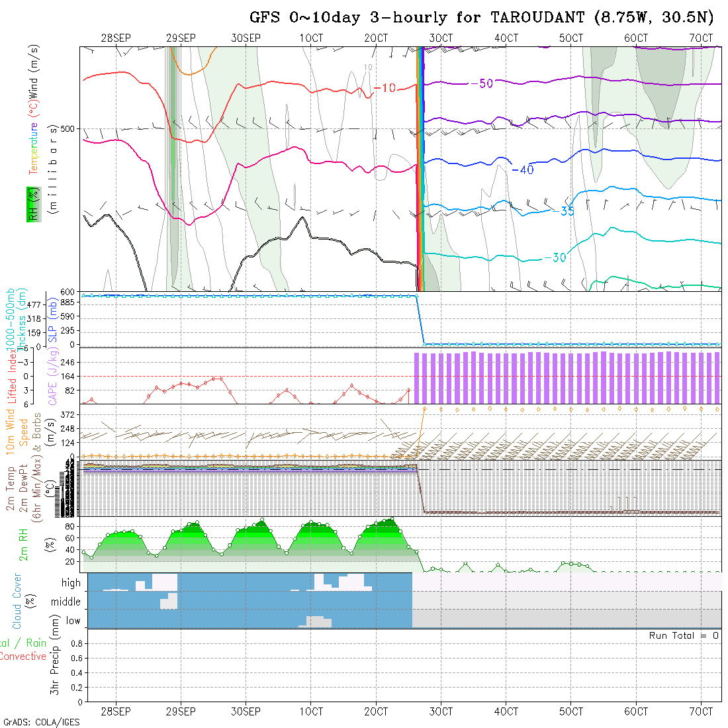Click the GrADS: COLA/IGES credit text
The image size is (728, 728).
point(41,722)
